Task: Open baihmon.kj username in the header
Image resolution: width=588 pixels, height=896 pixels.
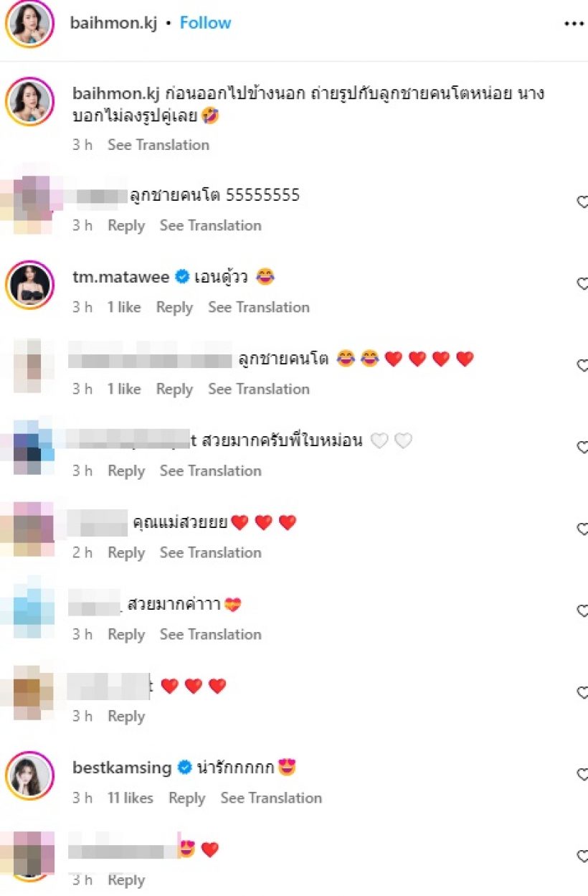Action: click(115, 23)
